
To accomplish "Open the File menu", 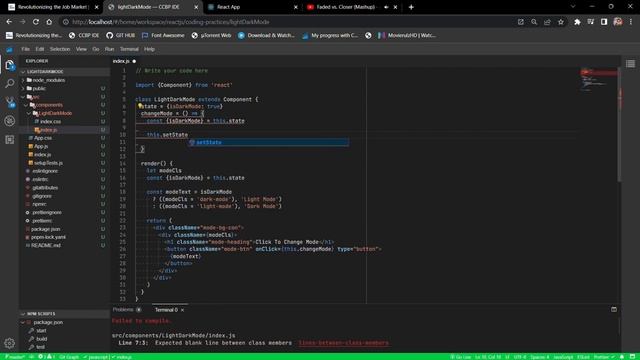I will (x=25, y=49).
